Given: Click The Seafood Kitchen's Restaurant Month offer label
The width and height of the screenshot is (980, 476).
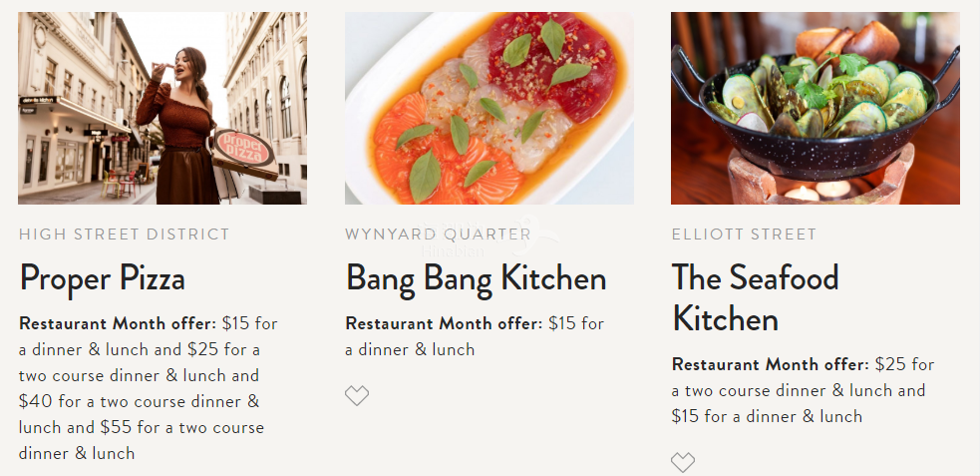Looking at the screenshot, I should [x=770, y=364].
